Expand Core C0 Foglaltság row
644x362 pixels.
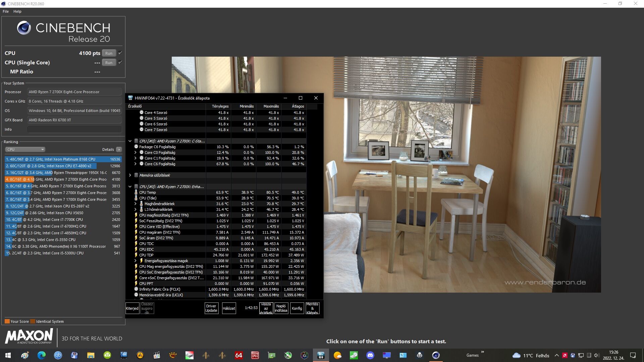click(136, 153)
